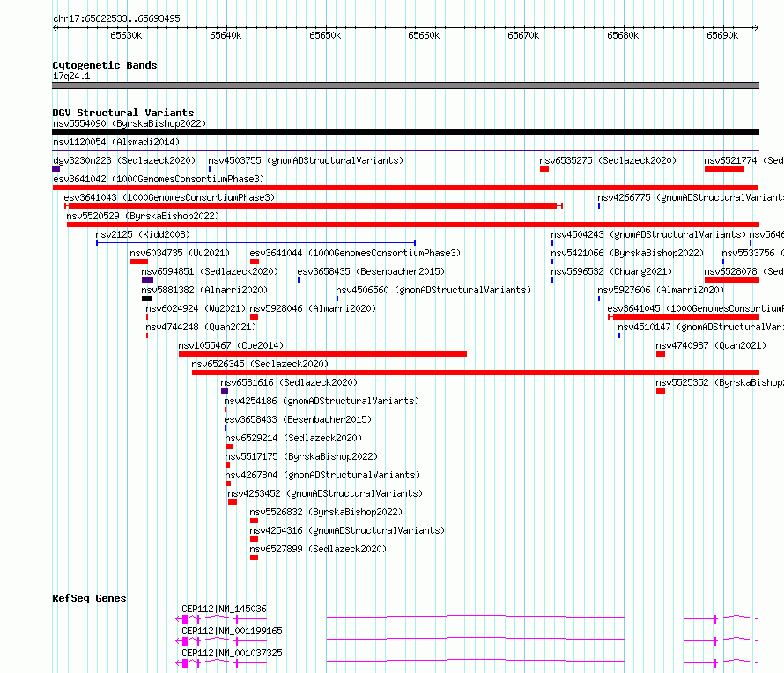784x673 pixels.
Task: Select nsv4740987 (Quan2021) label
Action: point(711,345)
